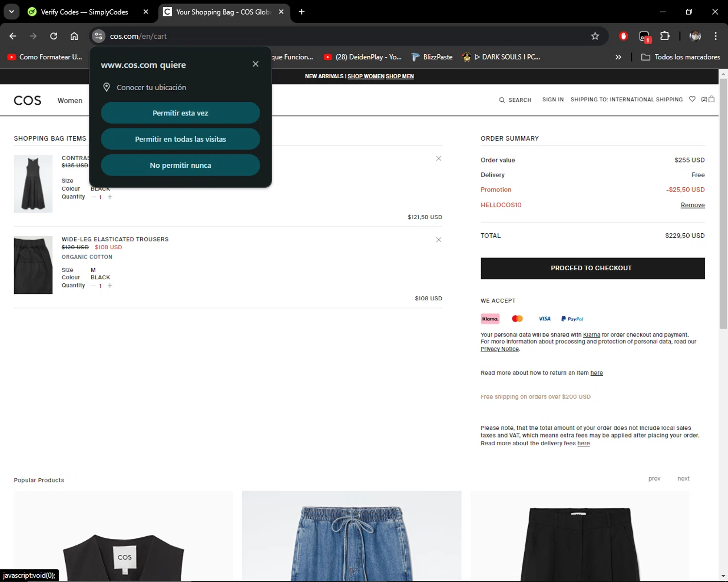Viewport: 728px width, 582px height.
Task: Increase quantity of the dress item
Action: pyautogui.click(x=110, y=197)
